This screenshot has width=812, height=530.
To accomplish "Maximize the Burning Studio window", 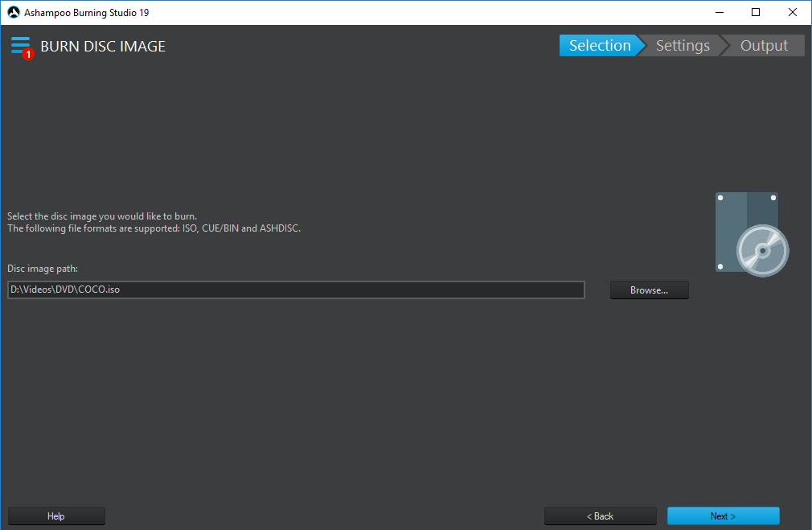I will 756,12.
